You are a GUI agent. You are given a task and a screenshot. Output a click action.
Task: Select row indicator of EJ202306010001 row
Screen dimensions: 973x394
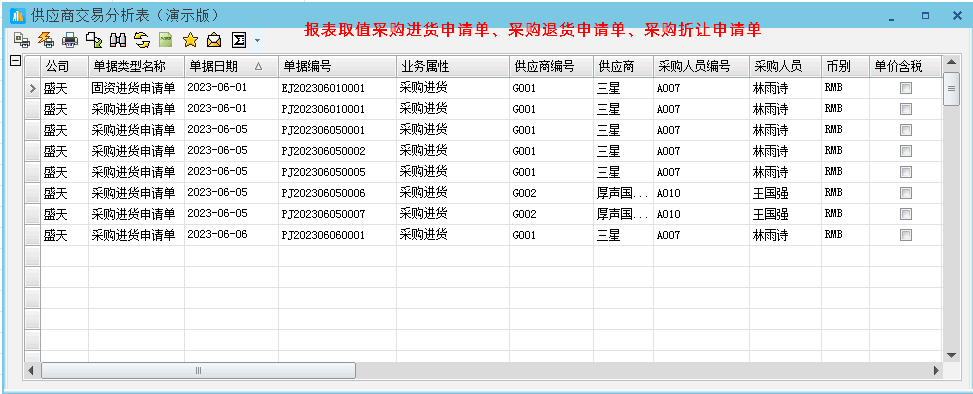(x=33, y=88)
